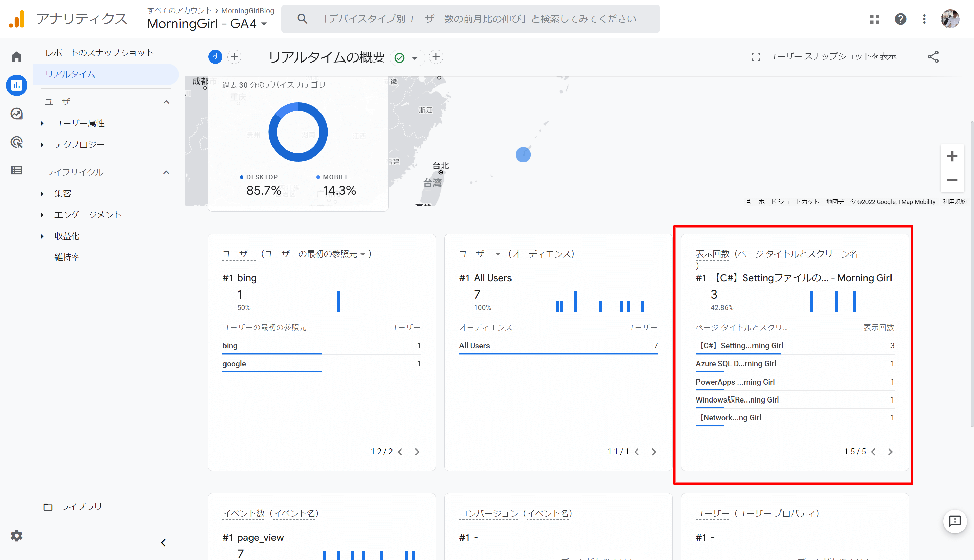Click the Explore icon in sidebar
The width and height of the screenshot is (974, 560).
tap(16, 114)
